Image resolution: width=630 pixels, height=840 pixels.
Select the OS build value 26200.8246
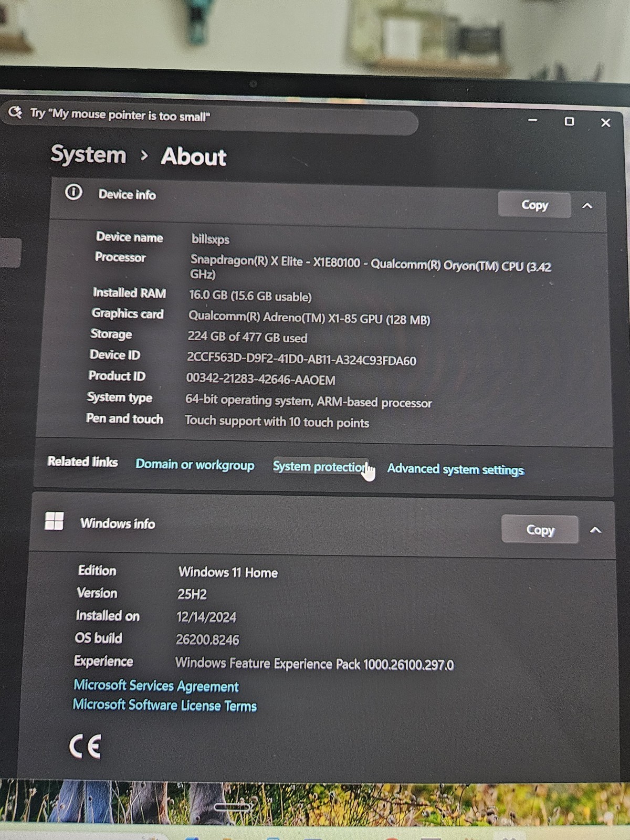pyautogui.click(x=207, y=639)
